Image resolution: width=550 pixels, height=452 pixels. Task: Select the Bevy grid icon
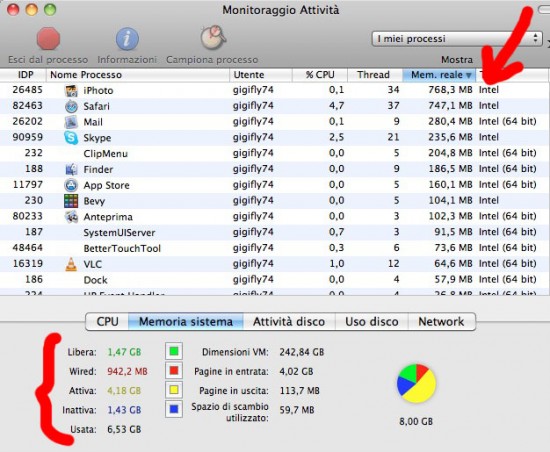71,201
